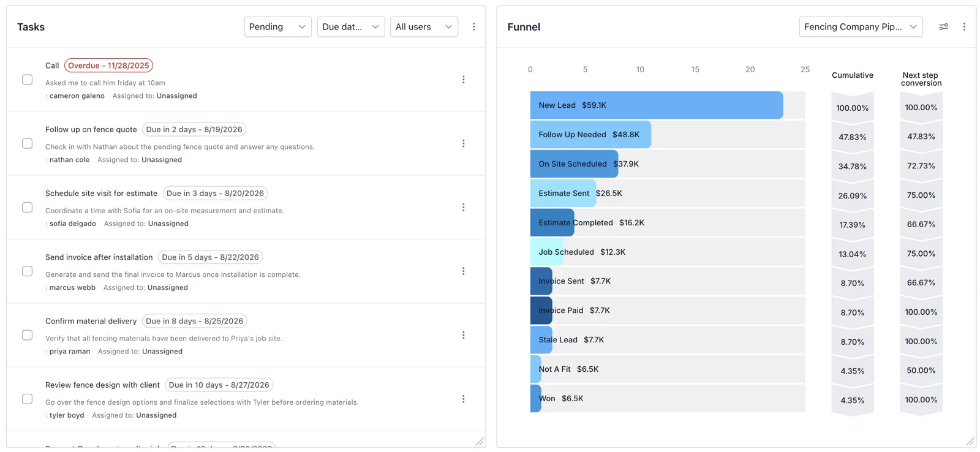Select the Job Scheduled funnel bar

pos(546,252)
